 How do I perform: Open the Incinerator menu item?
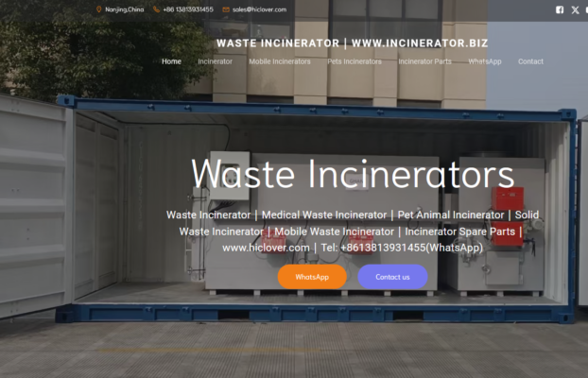(215, 61)
